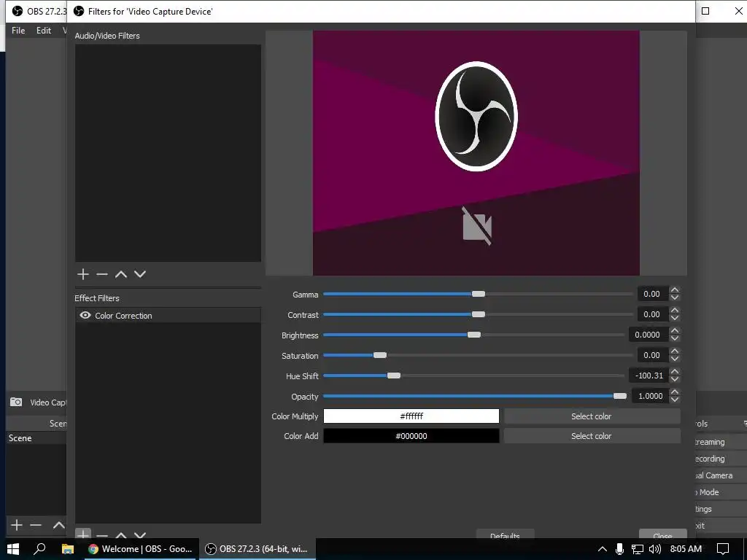The width and height of the screenshot is (747, 560).
Task: Click the Hue Shift slider handle
Action: 393,376
